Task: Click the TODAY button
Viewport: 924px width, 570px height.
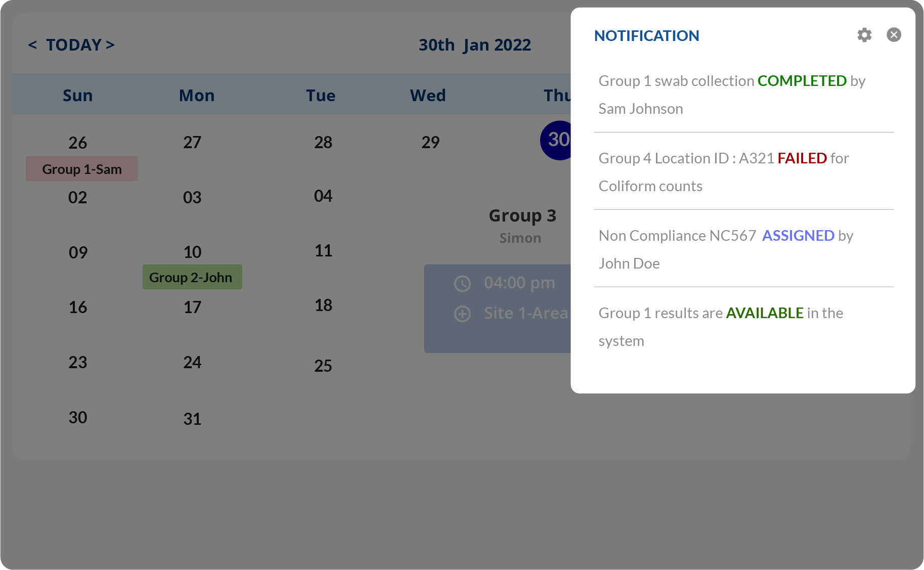Action: pyautogui.click(x=74, y=45)
